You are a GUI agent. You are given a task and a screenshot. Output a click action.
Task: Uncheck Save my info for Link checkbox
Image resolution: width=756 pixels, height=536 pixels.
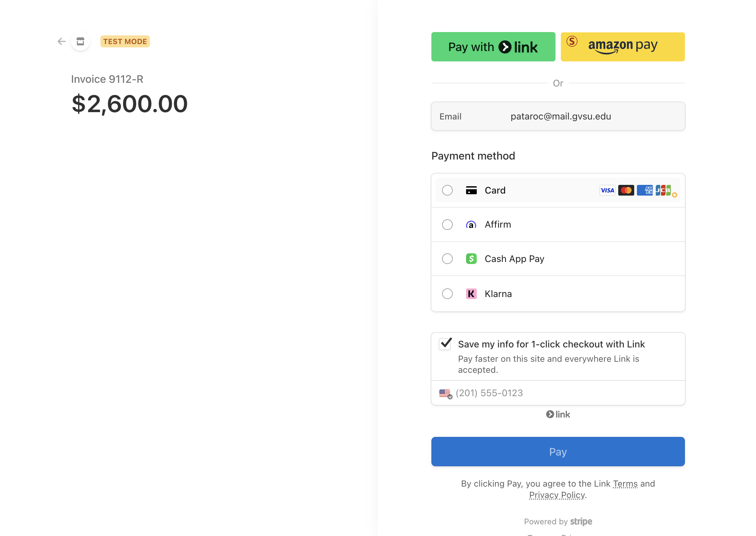(x=445, y=344)
